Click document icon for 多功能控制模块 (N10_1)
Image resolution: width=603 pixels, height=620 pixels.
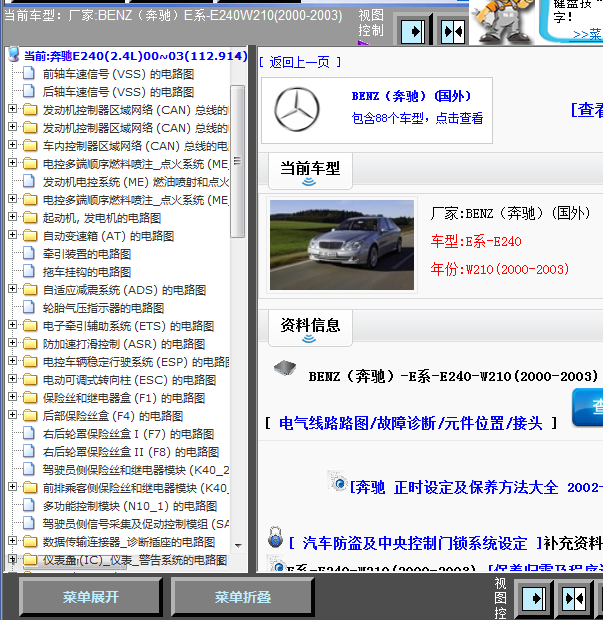pyautogui.click(x=28, y=505)
